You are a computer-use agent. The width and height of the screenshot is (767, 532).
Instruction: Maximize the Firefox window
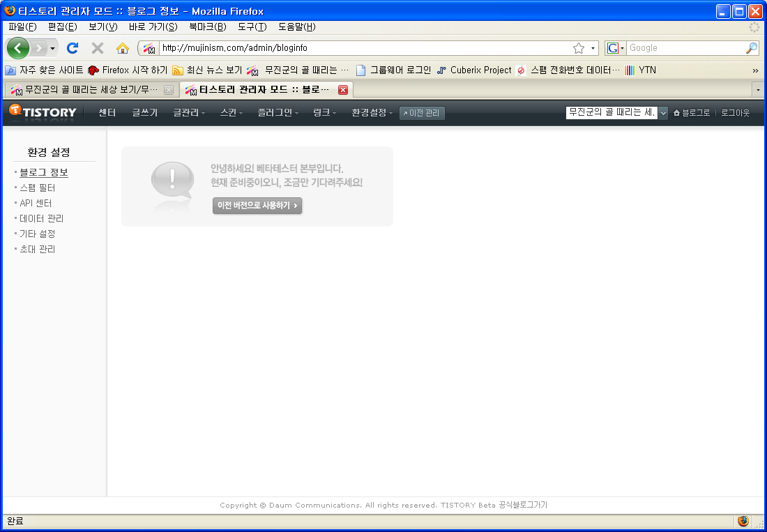pyautogui.click(x=740, y=11)
